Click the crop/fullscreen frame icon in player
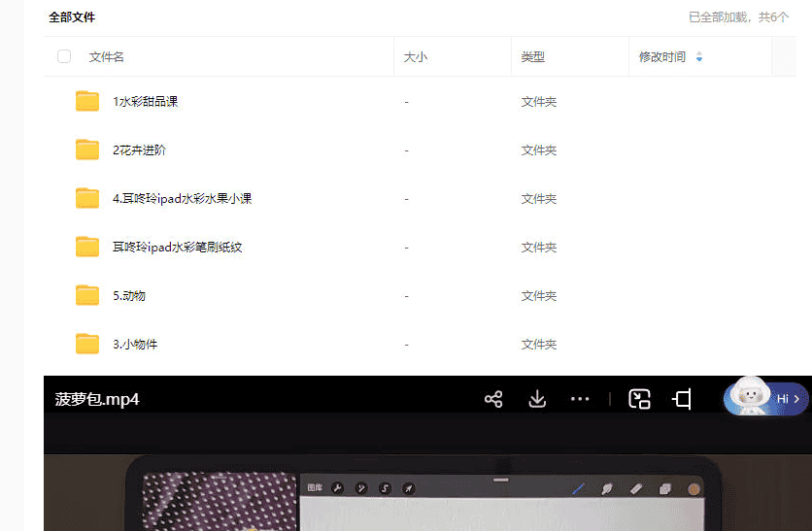The height and width of the screenshot is (531, 812). tap(682, 399)
